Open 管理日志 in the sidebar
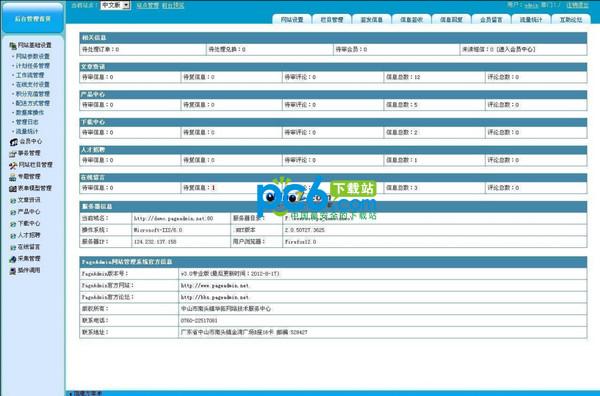This screenshot has height=396, width=600. [x=27, y=122]
